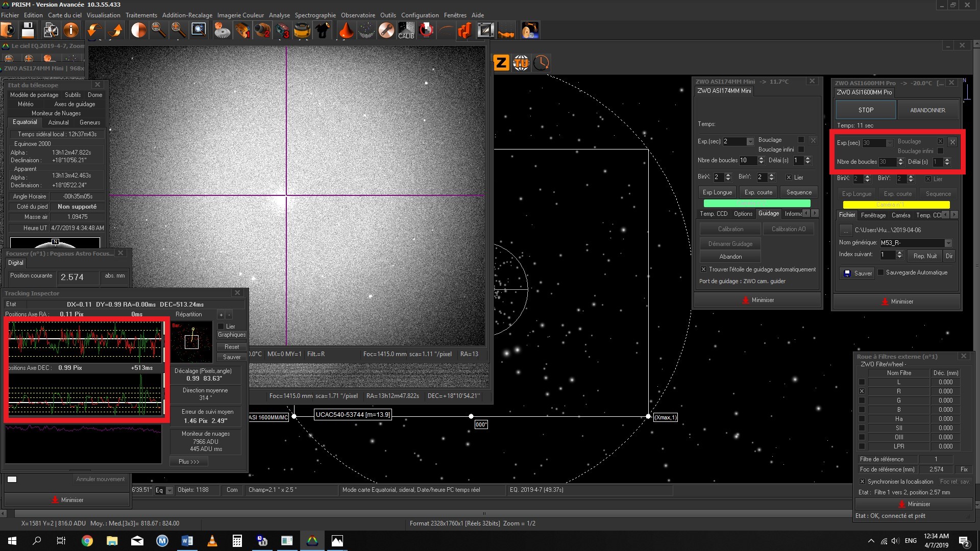Open the orange info icon in toolbar
The height and width of the screenshot is (551, 980).
71,30
